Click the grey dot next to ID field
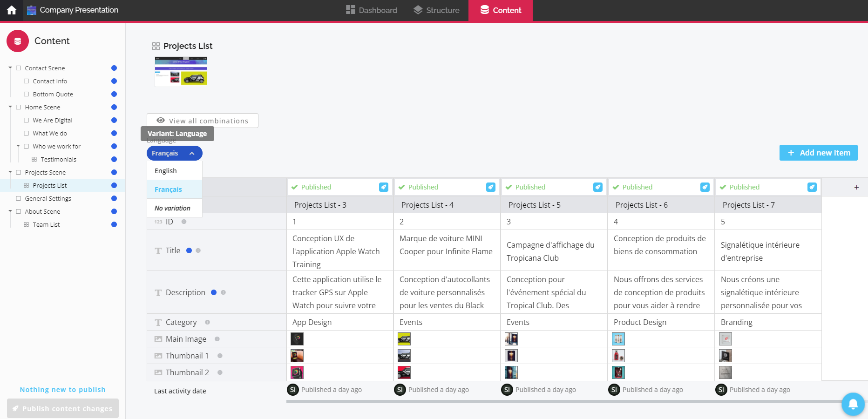The height and width of the screenshot is (419, 868). point(184,222)
